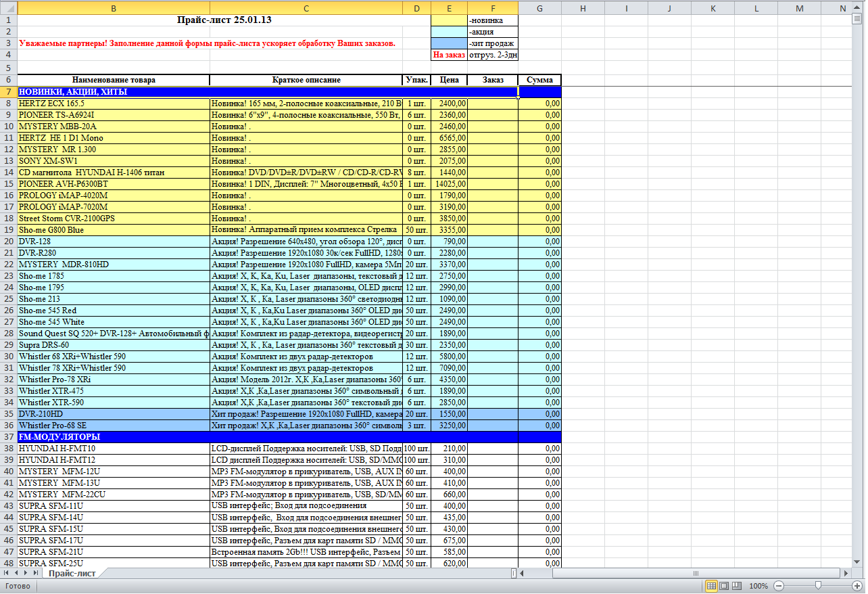Select column G header

(x=539, y=8)
